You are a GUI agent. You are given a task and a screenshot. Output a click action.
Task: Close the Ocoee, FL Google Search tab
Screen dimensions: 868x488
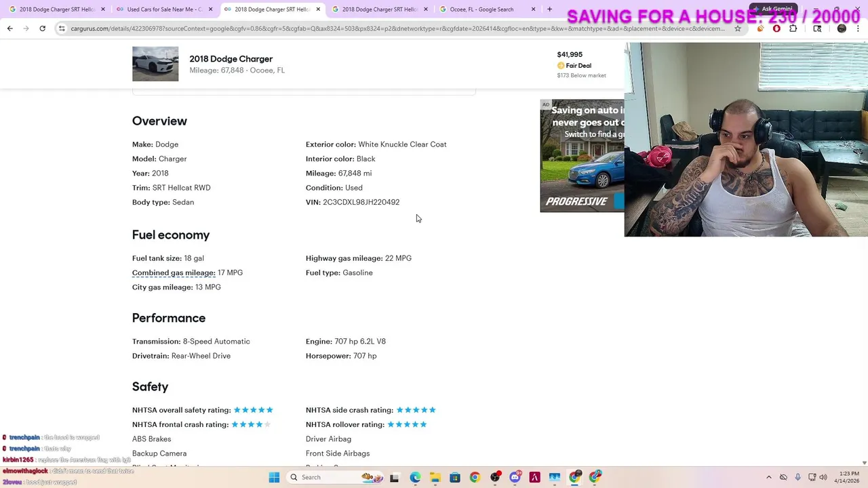[533, 9]
